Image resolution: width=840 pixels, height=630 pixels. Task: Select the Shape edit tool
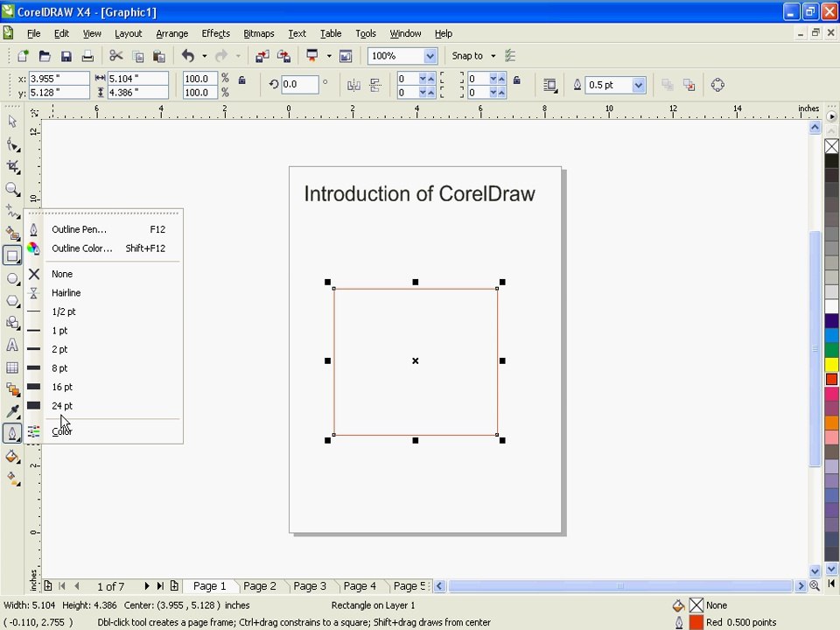coord(12,144)
